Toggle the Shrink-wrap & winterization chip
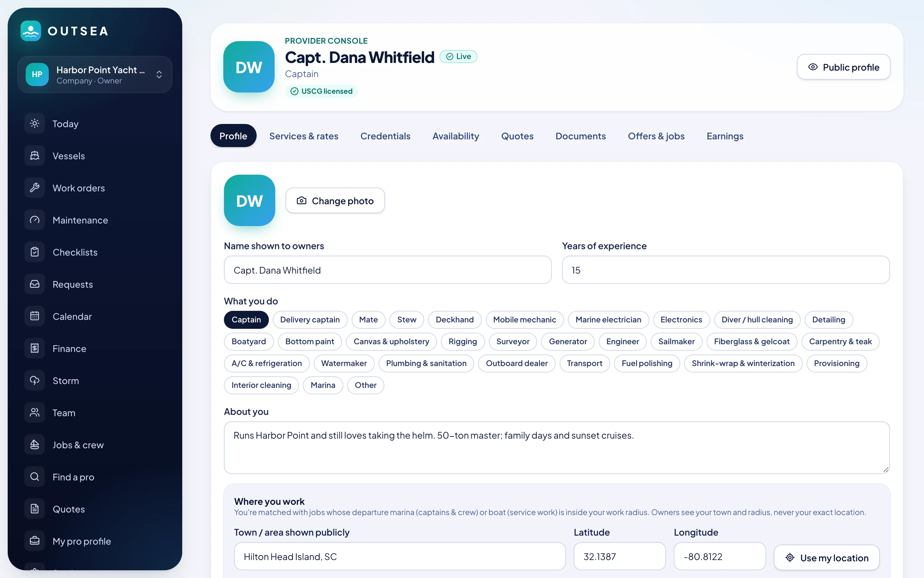 tap(743, 363)
